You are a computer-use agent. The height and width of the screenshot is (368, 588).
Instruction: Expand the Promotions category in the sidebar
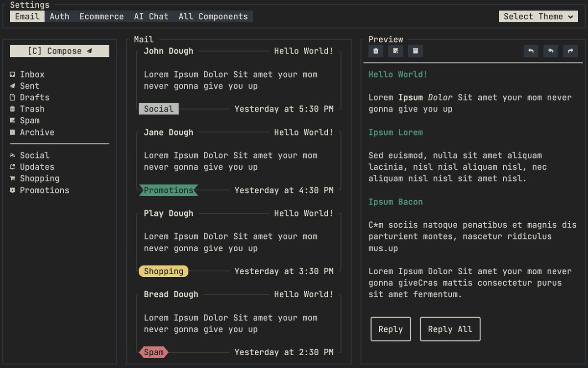pos(45,190)
